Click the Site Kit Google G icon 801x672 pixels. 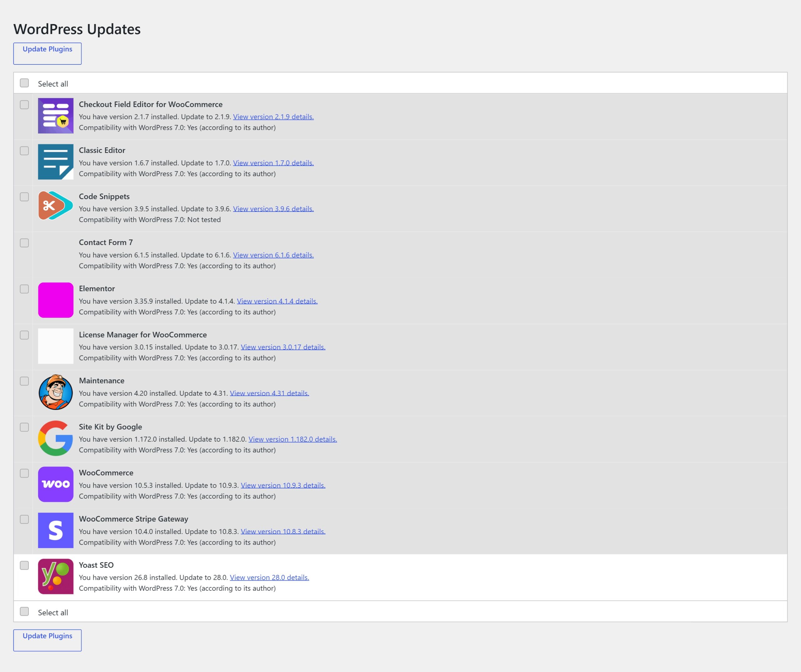pyautogui.click(x=56, y=438)
